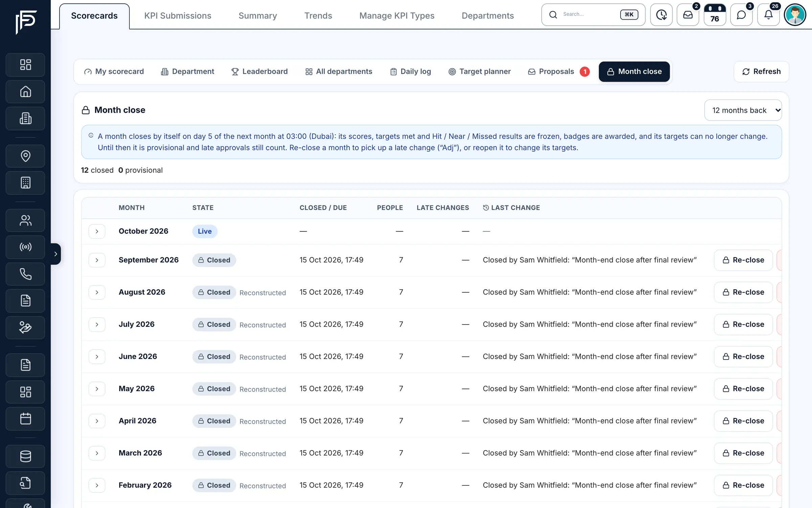Open the chat messages icon with badge 3
This screenshot has width=812, height=508.
[741, 15]
